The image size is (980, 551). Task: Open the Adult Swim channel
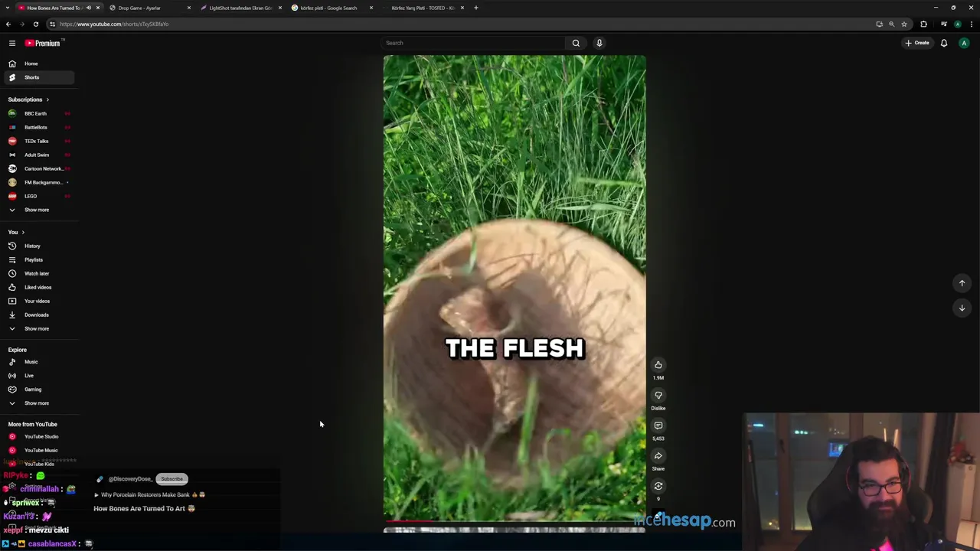click(x=38, y=155)
